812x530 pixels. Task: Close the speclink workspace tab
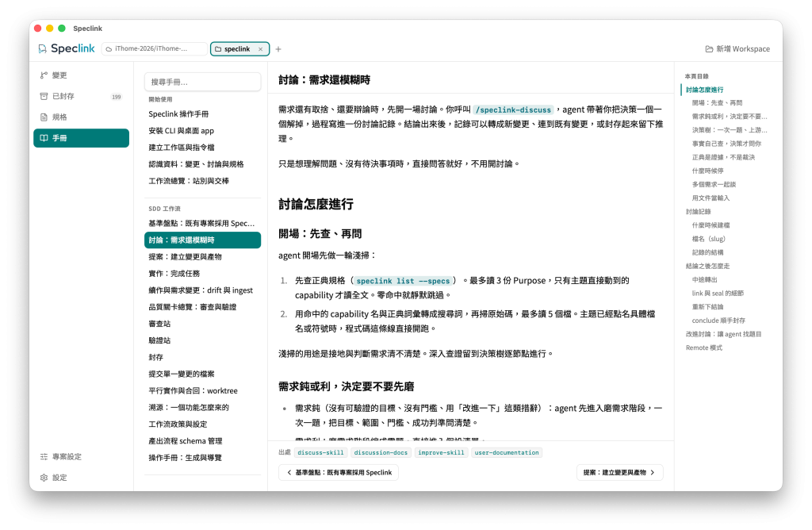(260, 49)
